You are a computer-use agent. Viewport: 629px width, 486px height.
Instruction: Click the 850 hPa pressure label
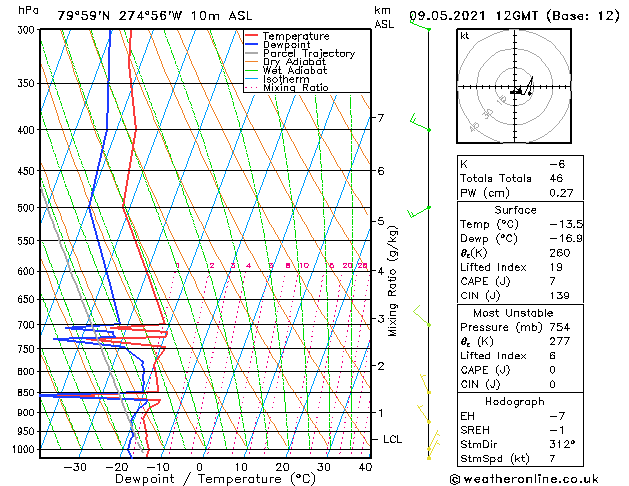[x=28, y=393]
